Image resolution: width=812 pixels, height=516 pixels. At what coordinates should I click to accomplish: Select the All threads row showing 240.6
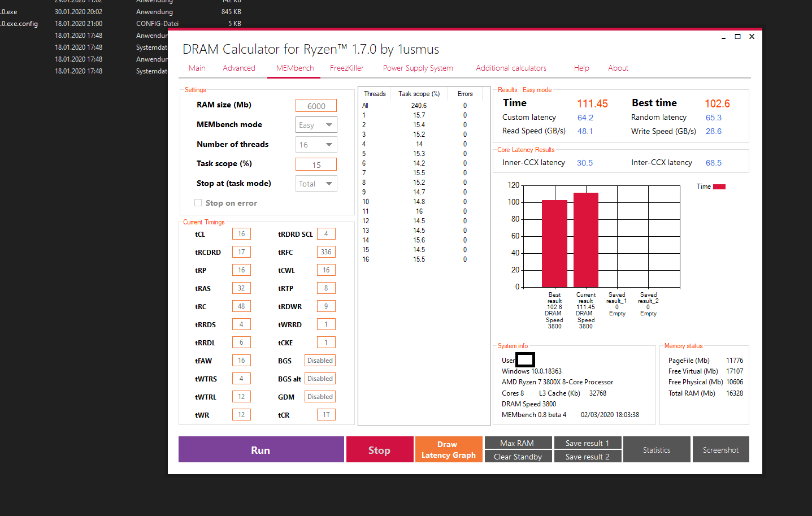coord(421,106)
